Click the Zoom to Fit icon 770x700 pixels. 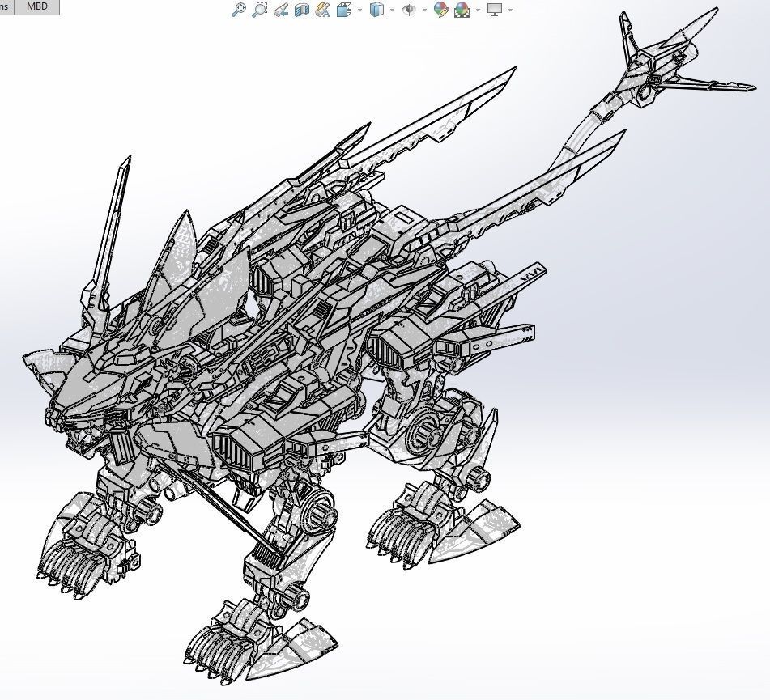click(x=239, y=10)
